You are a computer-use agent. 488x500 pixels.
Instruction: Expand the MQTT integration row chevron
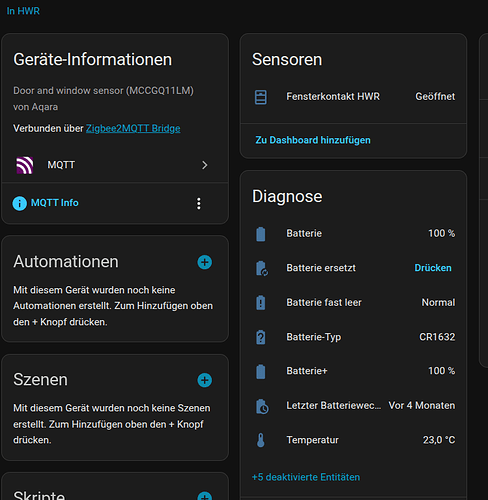(205, 165)
